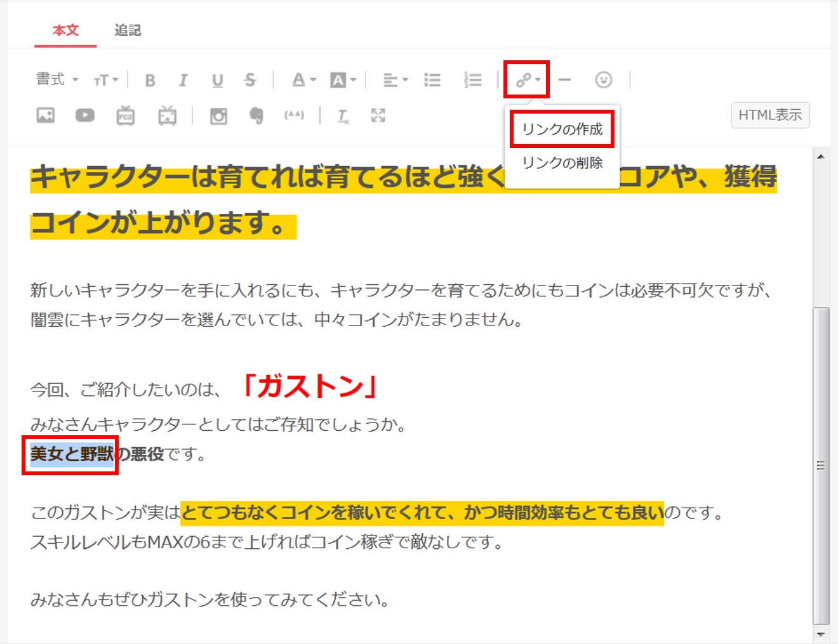Click the selected text 美女と野獣
The image size is (838, 644).
pos(72,454)
